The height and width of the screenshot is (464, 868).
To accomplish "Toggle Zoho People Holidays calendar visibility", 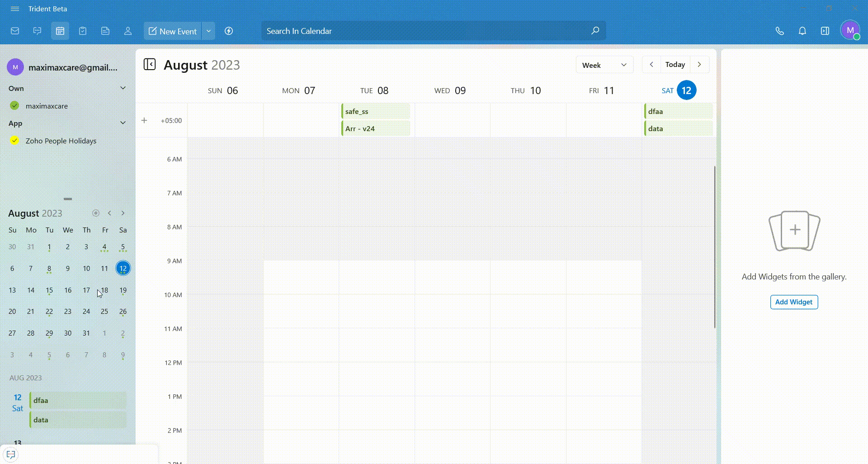I will [14, 141].
